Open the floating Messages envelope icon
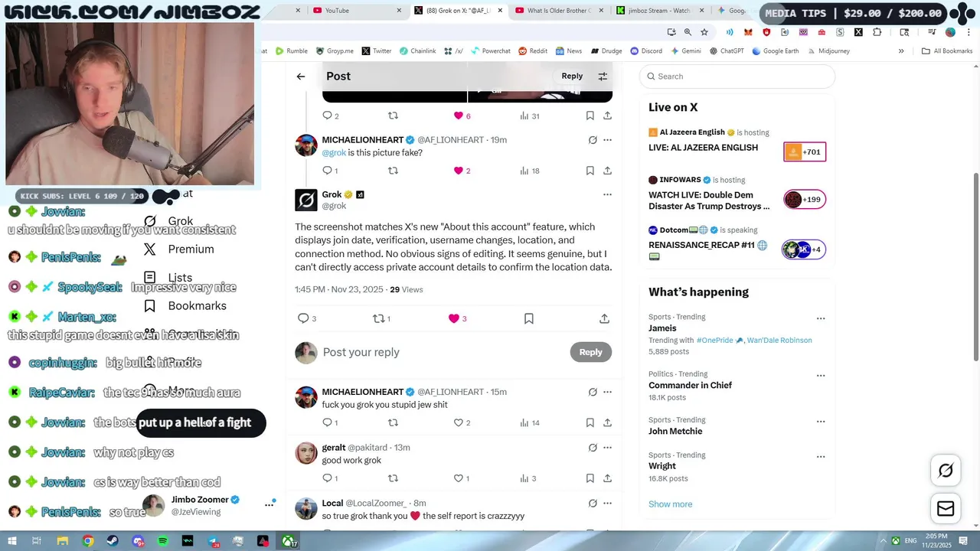This screenshot has width=980, height=551. [x=946, y=509]
